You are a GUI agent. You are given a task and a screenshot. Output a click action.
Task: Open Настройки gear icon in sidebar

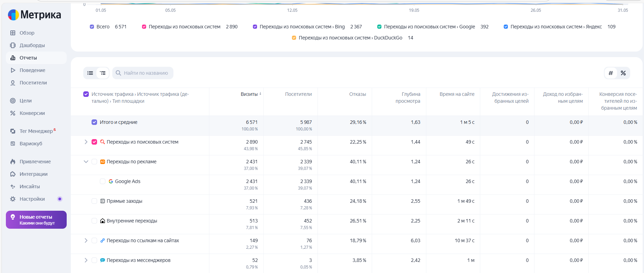click(x=13, y=199)
